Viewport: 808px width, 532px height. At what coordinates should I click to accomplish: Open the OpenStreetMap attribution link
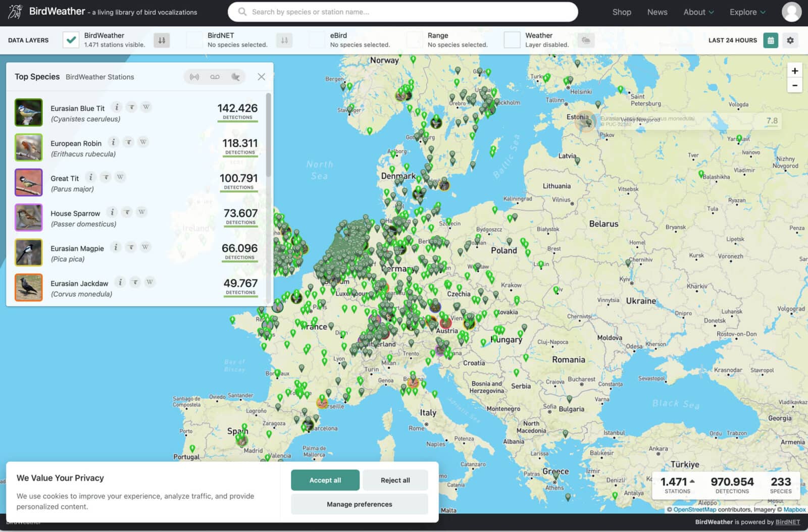694,510
